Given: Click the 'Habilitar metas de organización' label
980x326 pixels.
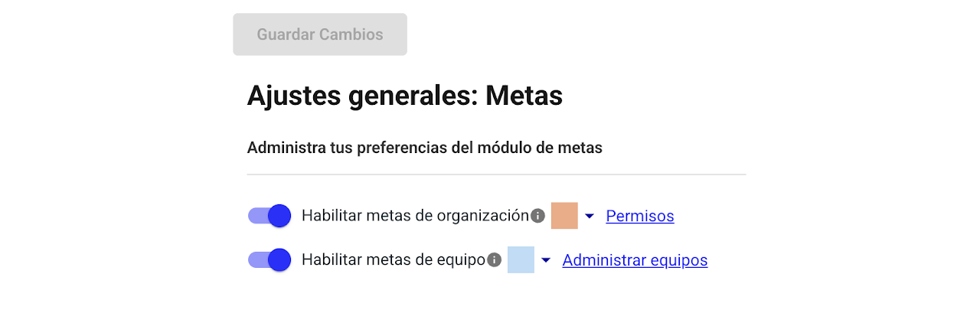Looking at the screenshot, I should click(x=415, y=216).
